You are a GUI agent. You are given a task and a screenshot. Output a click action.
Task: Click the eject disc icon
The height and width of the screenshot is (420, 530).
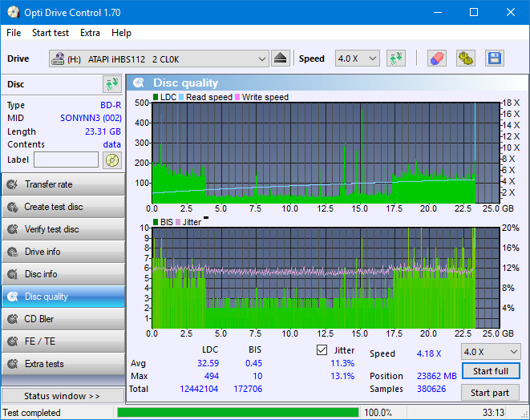tap(280, 59)
